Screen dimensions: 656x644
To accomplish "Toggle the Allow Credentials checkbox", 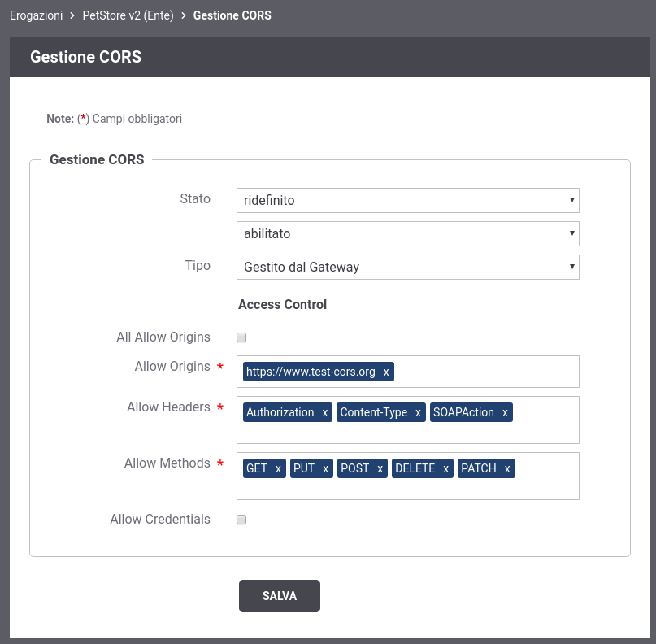I will pyautogui.click(x=241, y=520).
